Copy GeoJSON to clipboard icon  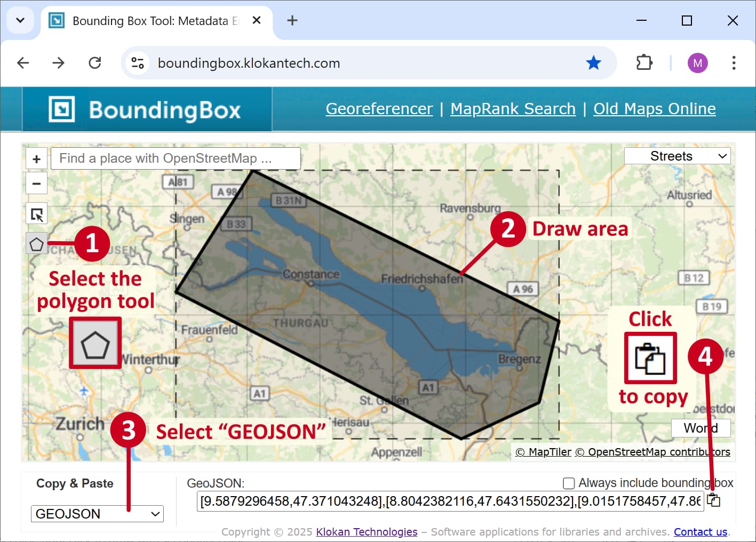coord(713,500)
